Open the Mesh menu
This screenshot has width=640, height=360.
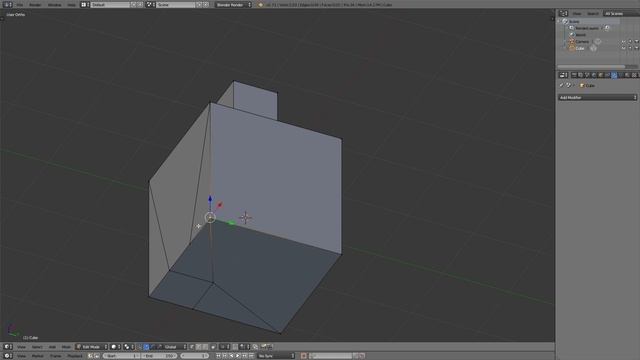click(66, 347)
